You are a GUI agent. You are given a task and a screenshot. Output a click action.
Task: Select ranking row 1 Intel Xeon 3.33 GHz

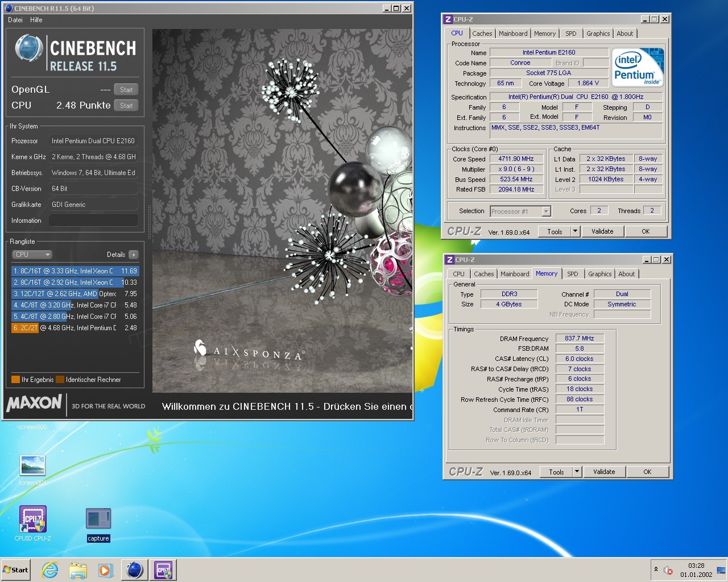coord(75,271)
